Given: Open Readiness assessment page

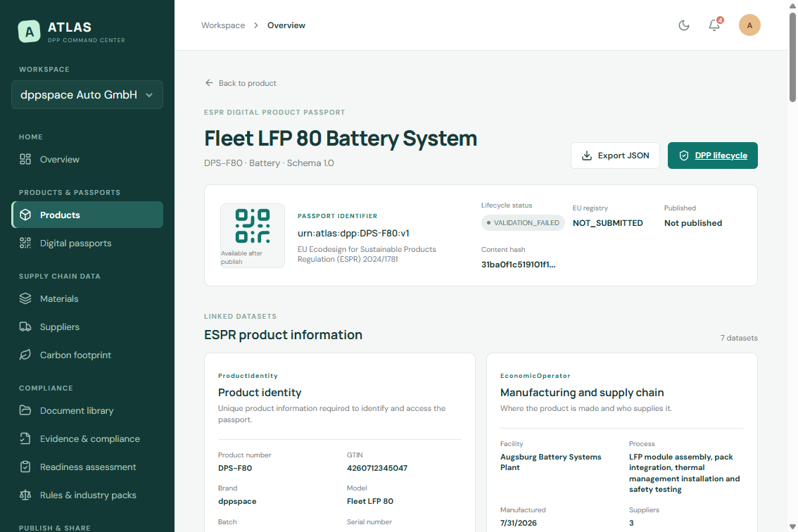Looking at the screenshot, I should tap(87, 467).
